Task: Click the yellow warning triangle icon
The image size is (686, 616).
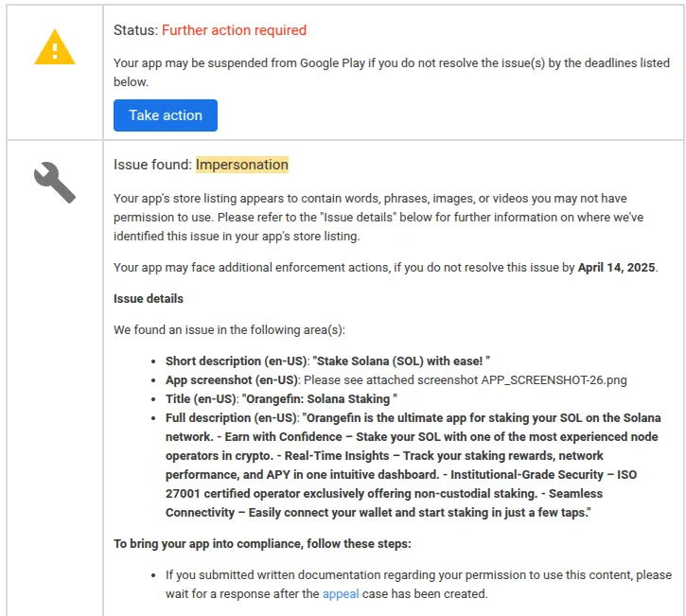Action: coord(54,46)
